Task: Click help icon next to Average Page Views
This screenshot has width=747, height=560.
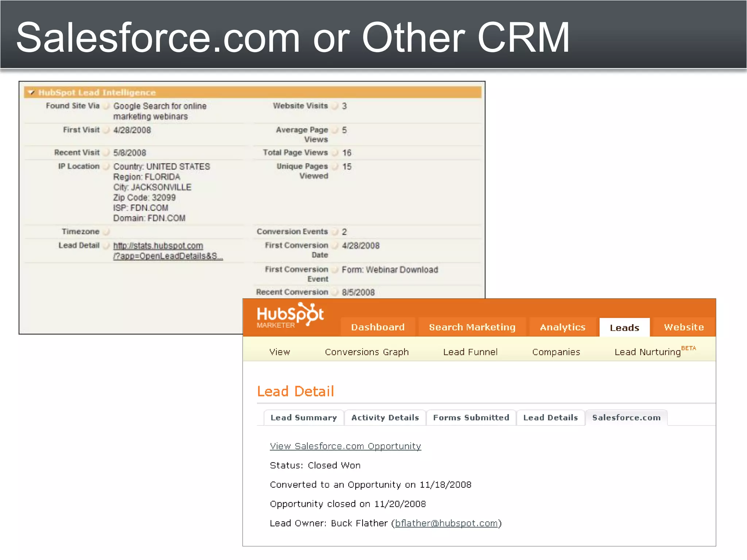Action: tap(335, 130)
